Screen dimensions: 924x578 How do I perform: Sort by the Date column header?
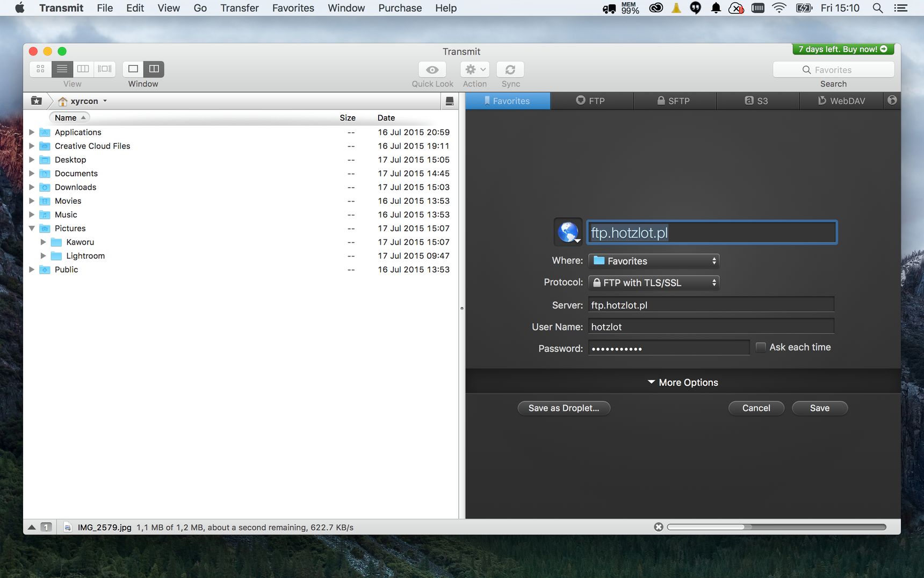pos(386,118)
